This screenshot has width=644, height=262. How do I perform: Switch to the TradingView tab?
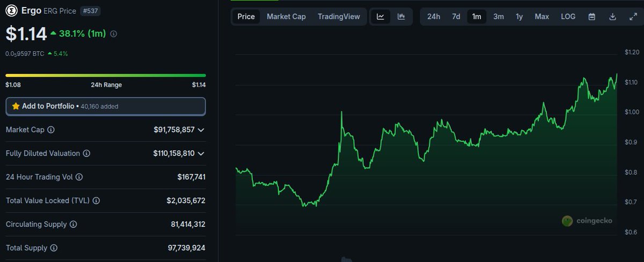(339, 17)
